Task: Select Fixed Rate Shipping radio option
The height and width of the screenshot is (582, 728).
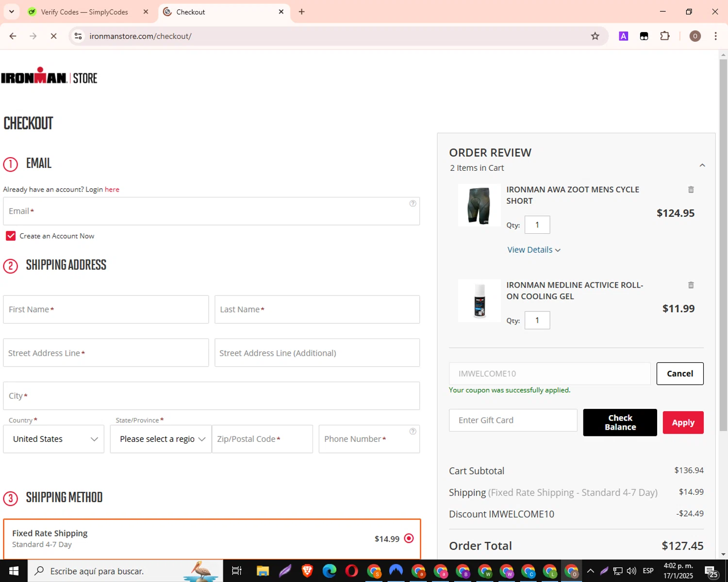Action: click(409, 538)
